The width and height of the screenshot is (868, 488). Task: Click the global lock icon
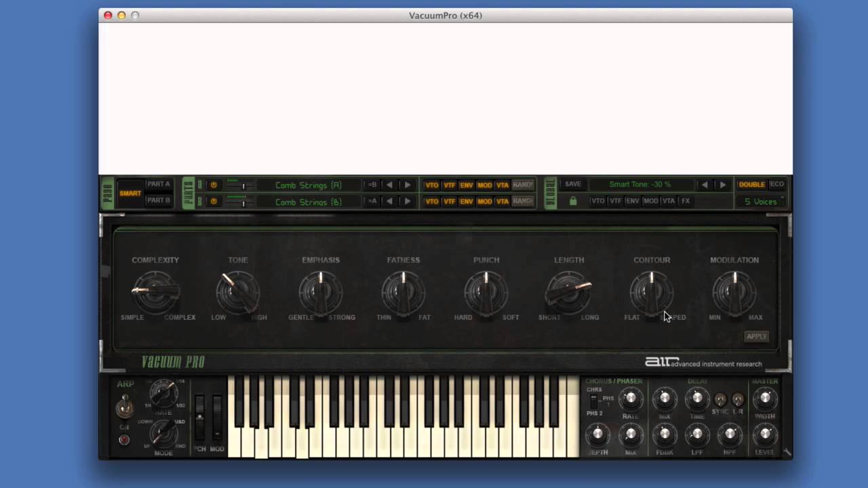click(573, 201)
